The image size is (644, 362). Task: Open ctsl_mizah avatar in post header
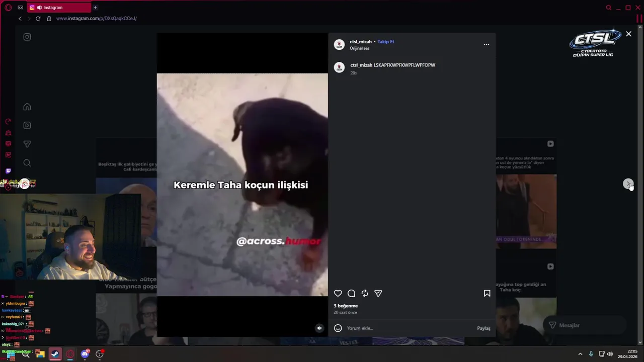pos(339,44)
